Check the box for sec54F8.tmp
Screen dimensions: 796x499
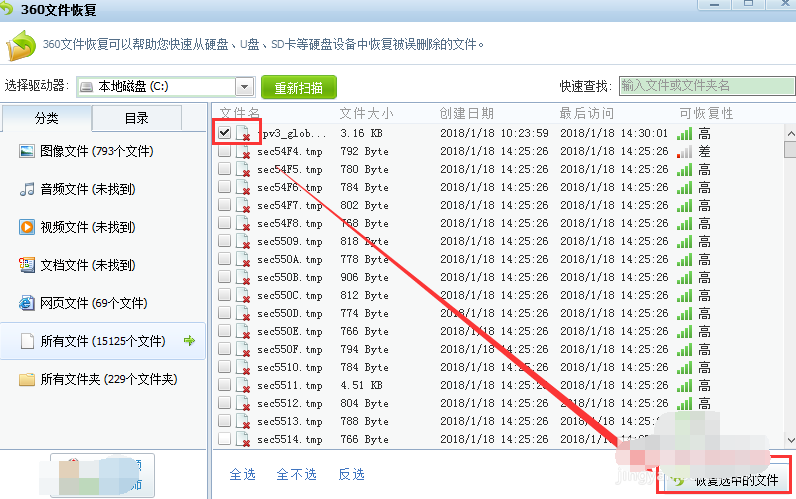[x=224, y=223]
